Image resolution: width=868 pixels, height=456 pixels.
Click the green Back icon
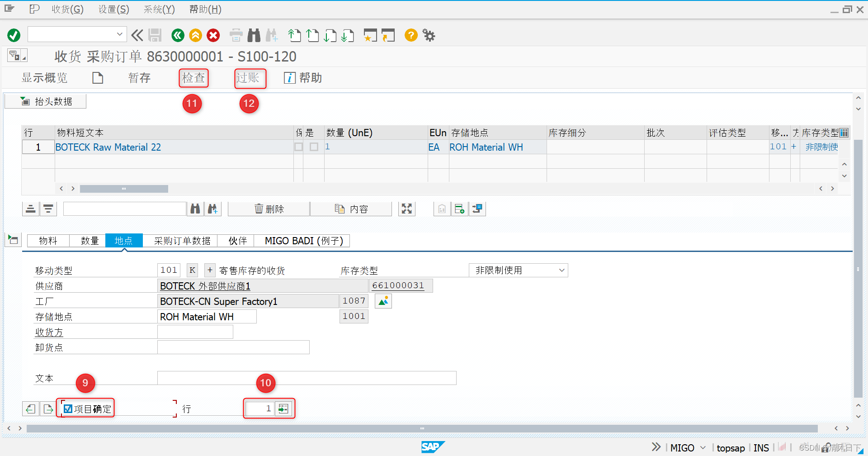[x=178, y=35]
